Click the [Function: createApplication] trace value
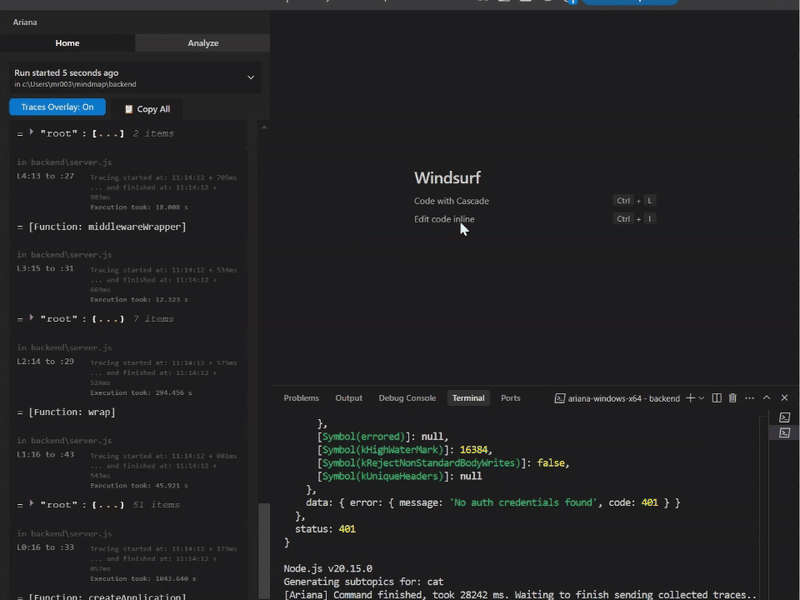 107,596
